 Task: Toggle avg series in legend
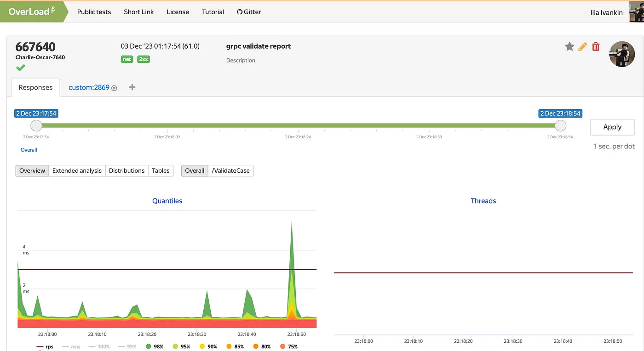71,346
